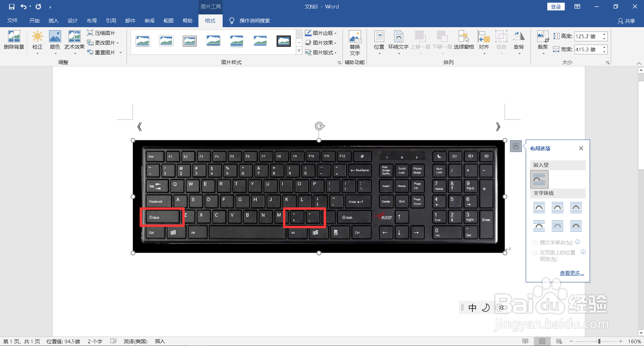Image resolution: width=644 pixels, height=346 pixels.
Task: Open the Corrections adjustment tool
Action: 37,41
